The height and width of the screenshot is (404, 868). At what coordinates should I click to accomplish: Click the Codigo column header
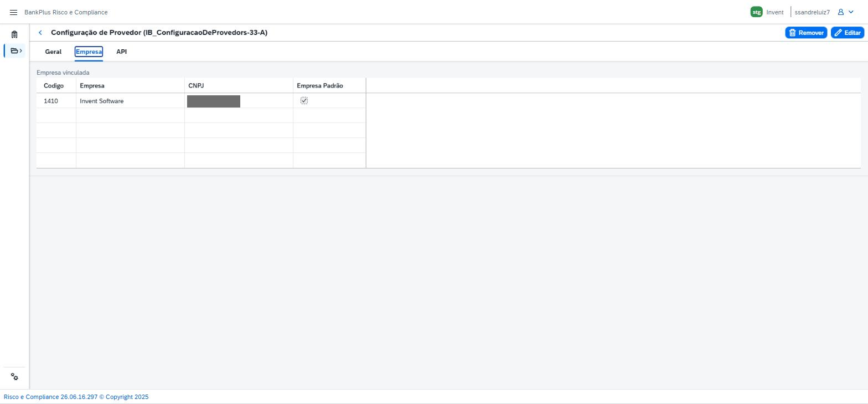click(x=56, y=86)
